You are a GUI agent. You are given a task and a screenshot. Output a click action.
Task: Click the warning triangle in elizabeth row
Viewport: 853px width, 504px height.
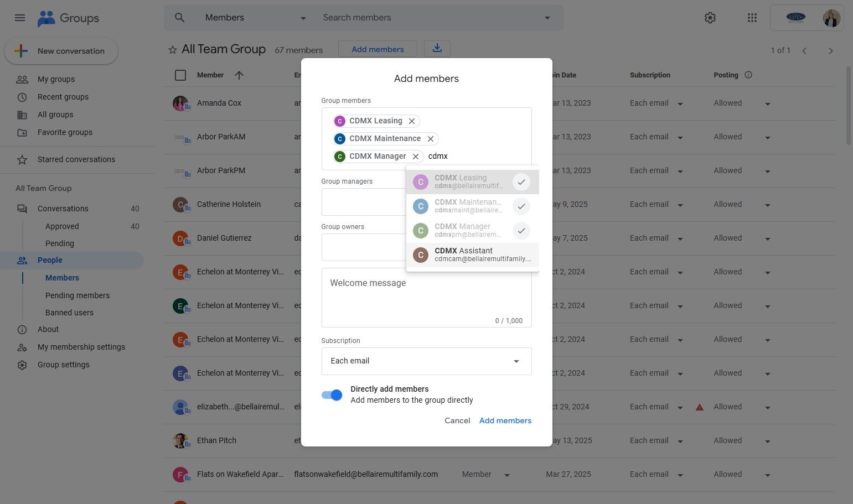(x=700, y=407)
